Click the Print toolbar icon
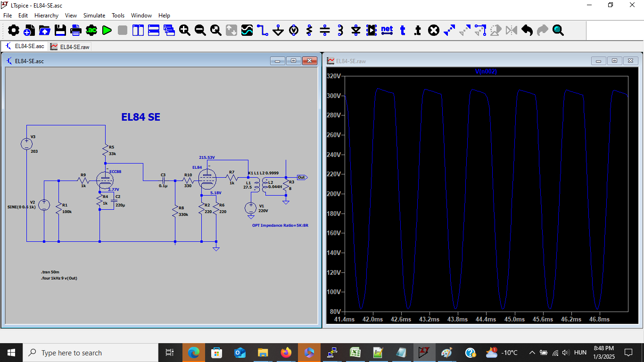The height and width of the screenshot is (362, 644). pos(76,30)
